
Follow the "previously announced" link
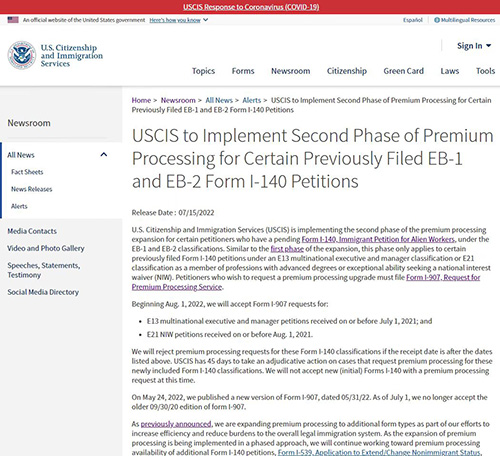(x=176, y=424)
